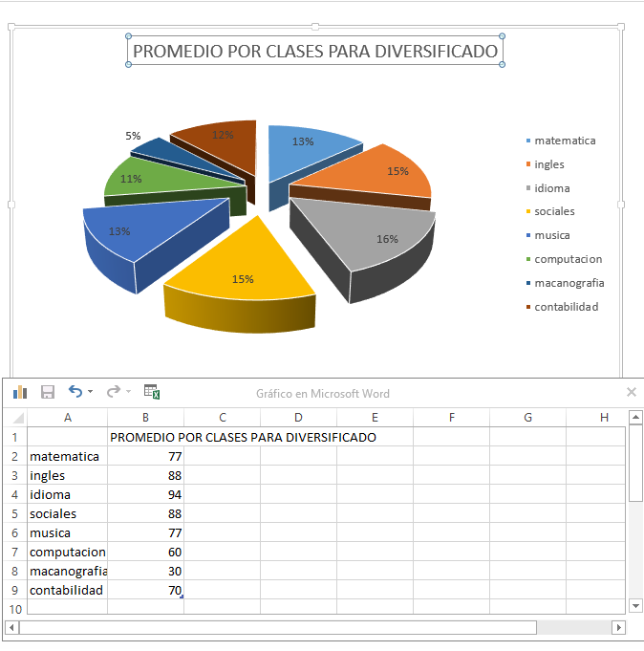Click the 'macanografia' legend entry
Viewport: 644px width, 651px height.
coord(565,283)
